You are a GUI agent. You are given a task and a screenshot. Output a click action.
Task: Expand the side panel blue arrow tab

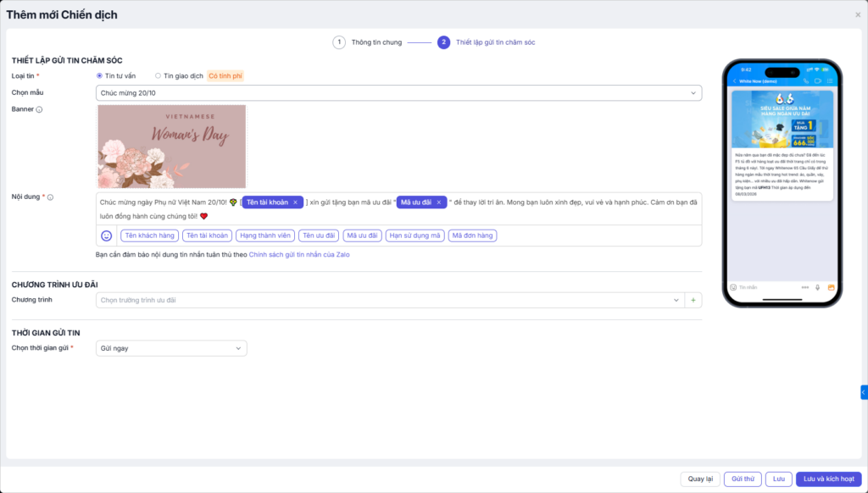[864, 392]
